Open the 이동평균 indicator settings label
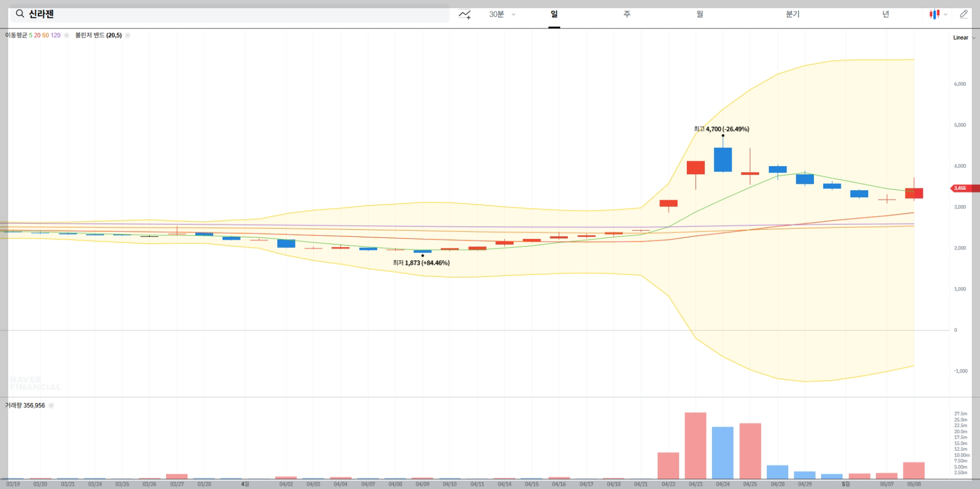 pyautogui.click(x=16, y=35)
